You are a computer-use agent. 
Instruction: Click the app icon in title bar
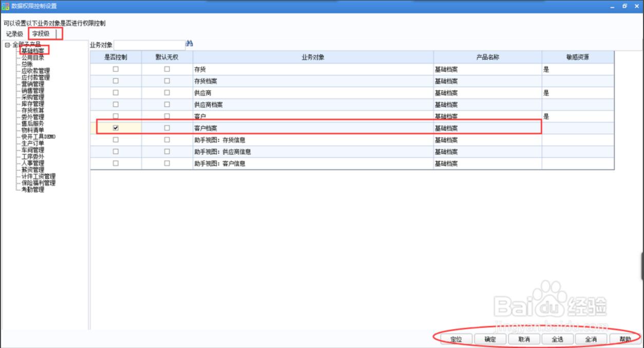tap(6, 6)
